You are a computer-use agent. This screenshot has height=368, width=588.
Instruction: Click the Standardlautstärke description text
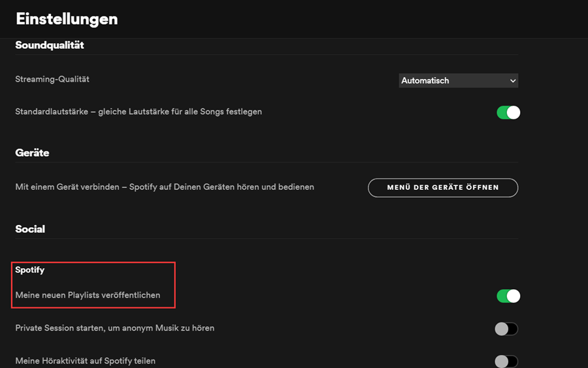pos(139,112)
